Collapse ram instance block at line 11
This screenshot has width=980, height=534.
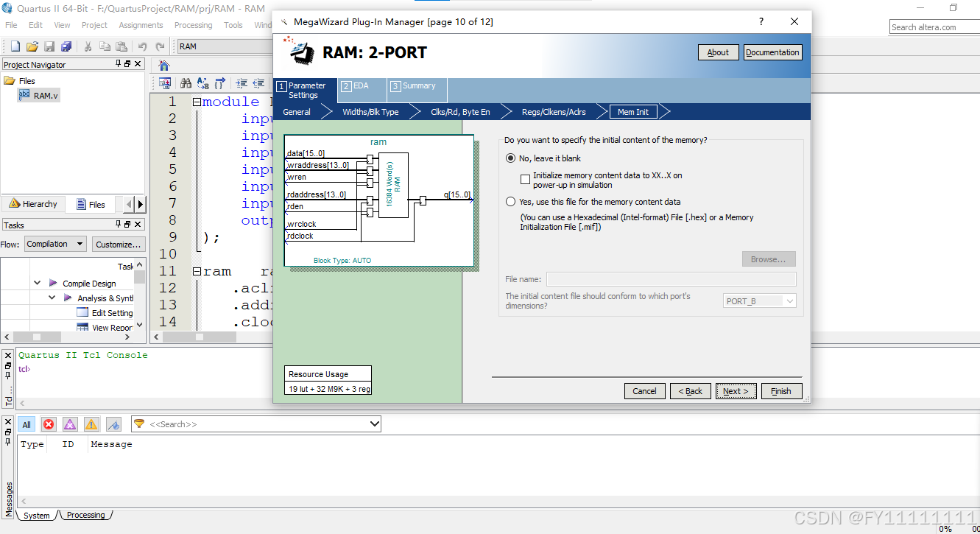coord(197,272)
